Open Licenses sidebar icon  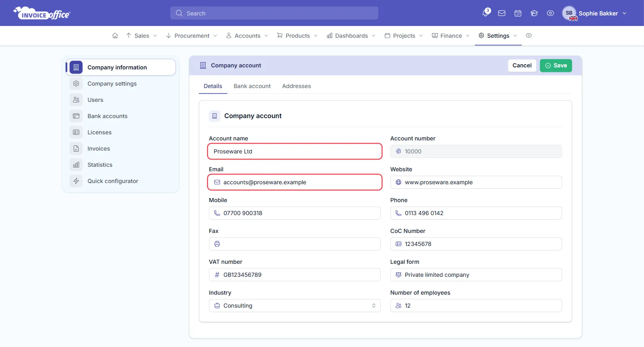coord(76,132)
